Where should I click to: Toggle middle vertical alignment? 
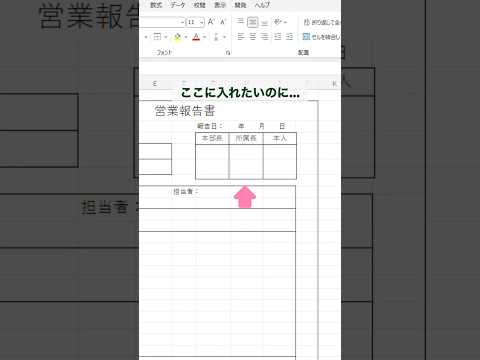pyautogui.click(x=253, y=22)
